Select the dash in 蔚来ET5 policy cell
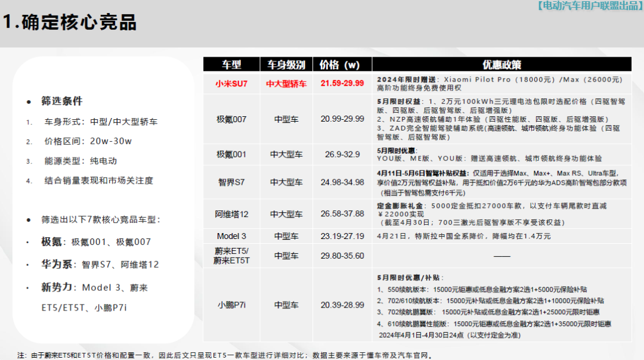644x360 pixels. pyautogui.click(x=502, y=256)
